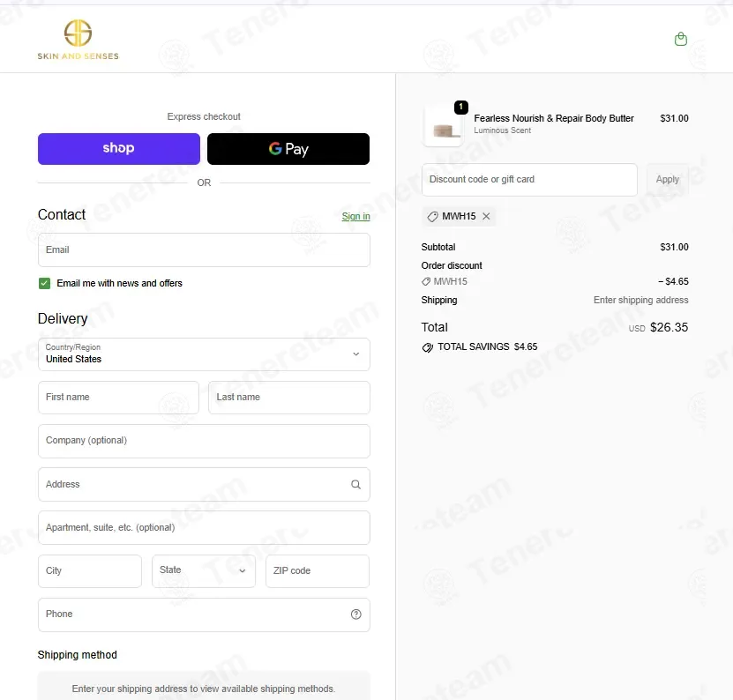Pay with Shop Pay express button
Screen dimensions: 733x700
pyautogui.click(x=119, y=149)
